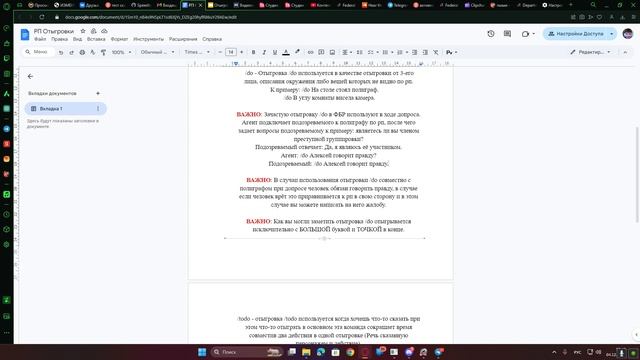This screenshot has height=360, width=640.
Task: Open the text color picker
Action: pyautogui.click(x=286, y=52)
